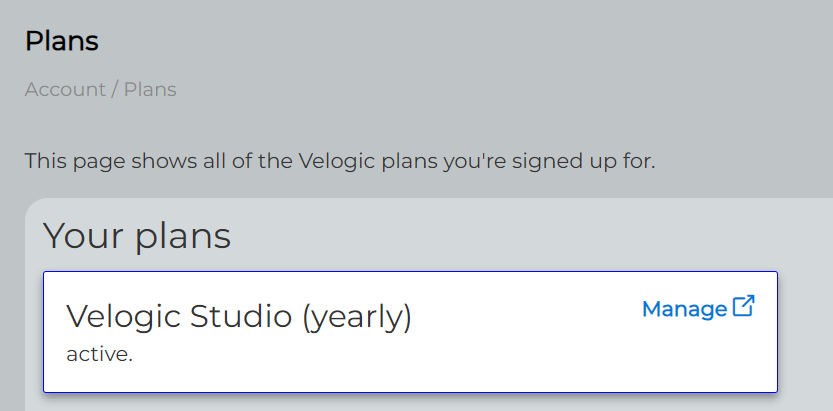This screenshot has width=833, height=411.
Task: Go to Account in the breadcrumb
Action: pos(65,89)
